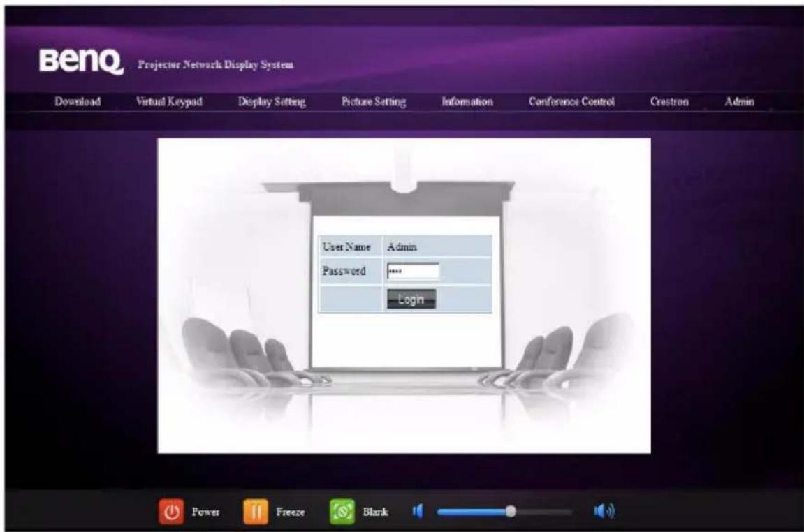Image resolution: width=804 pixels, height=532 pixels.
Task: Click the volume down speaker icon
Action: tap(418, 511)
